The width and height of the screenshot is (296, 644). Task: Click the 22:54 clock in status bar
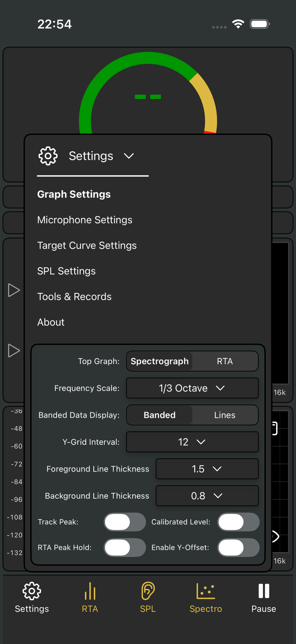point(54,24)
